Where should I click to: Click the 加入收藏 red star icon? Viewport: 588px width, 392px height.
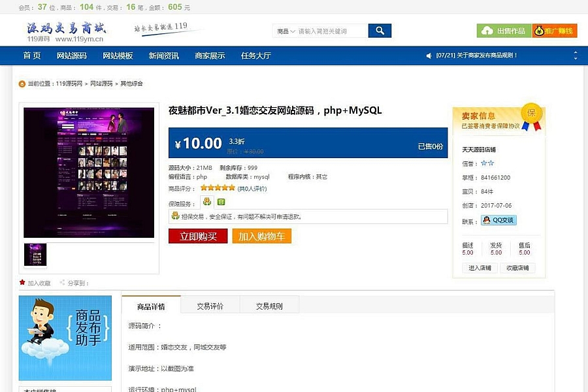click(x=22, y=282)
